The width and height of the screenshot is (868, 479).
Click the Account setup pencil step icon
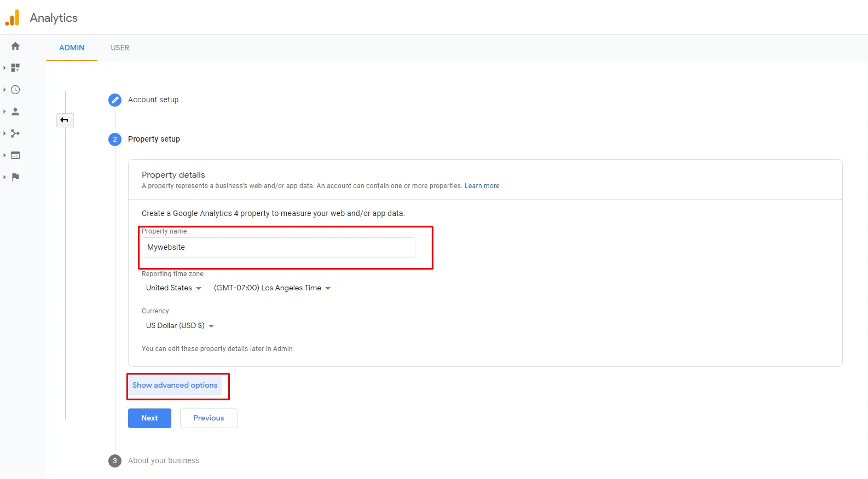[x=115, y=100]
